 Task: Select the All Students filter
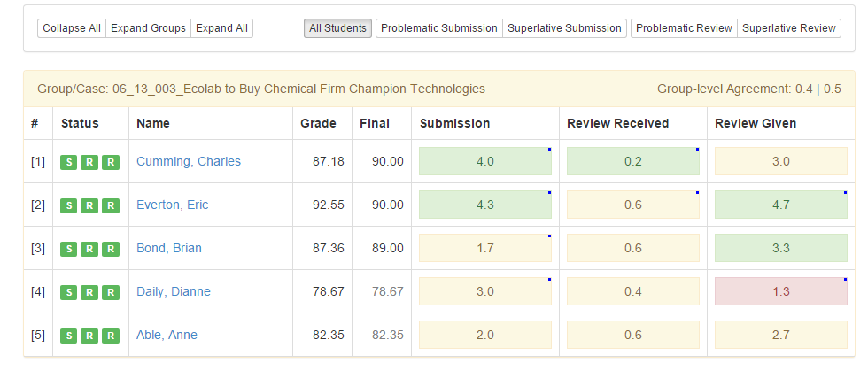[337, 28]
